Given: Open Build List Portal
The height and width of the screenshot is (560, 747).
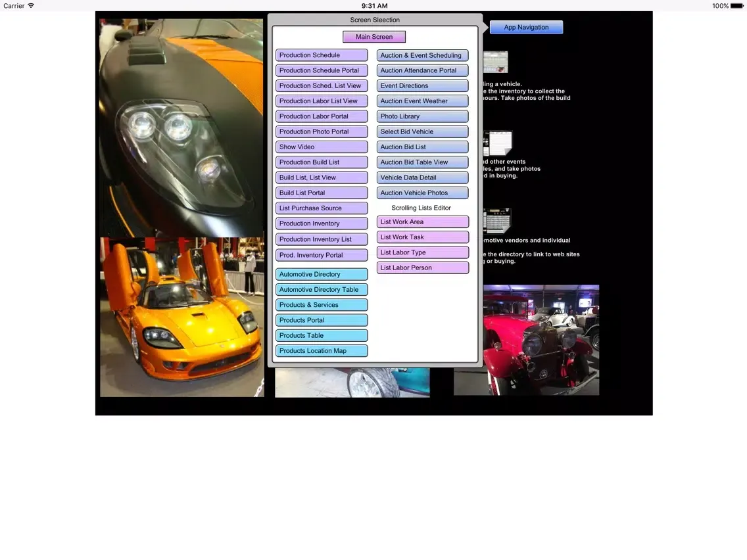Looking at the screenshot, I should coord(322,193).
